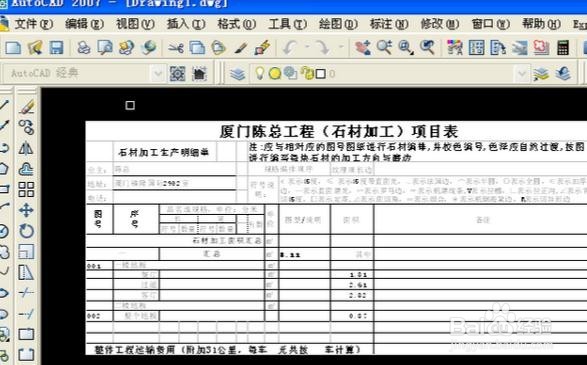Select the Match Properties brush
Screen dimensions: 587x365
[241, 48]
